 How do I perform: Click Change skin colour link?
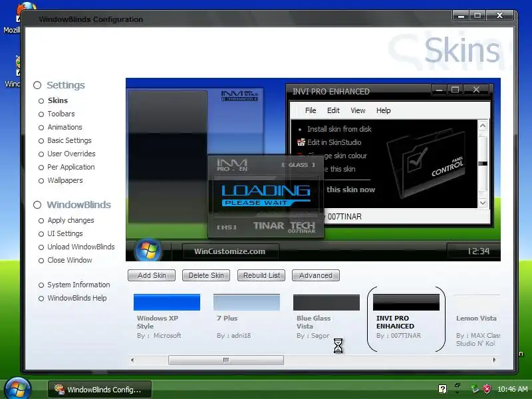[345, 156]
